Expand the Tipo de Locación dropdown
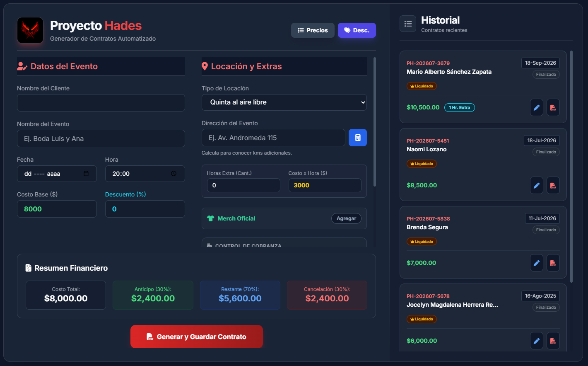Image resolution: width=588 pixels, height=366 pixels. pyautogui.click(x=284, y=102)
